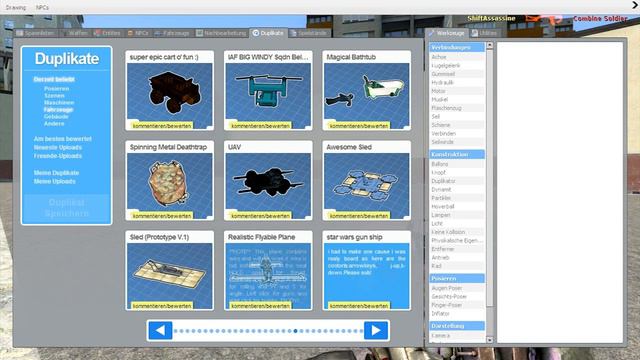Collapse the Konstruktion category header

click(457, 154)
